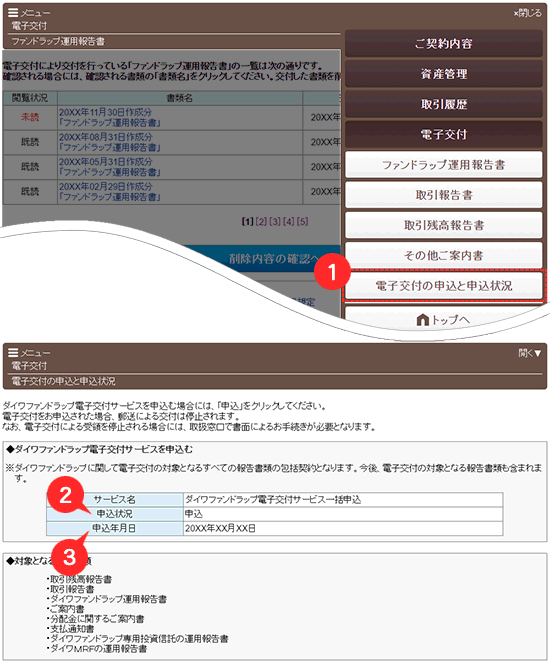
Task: Click the 既読 status for 08月31日 report
Action: (30, 142)
